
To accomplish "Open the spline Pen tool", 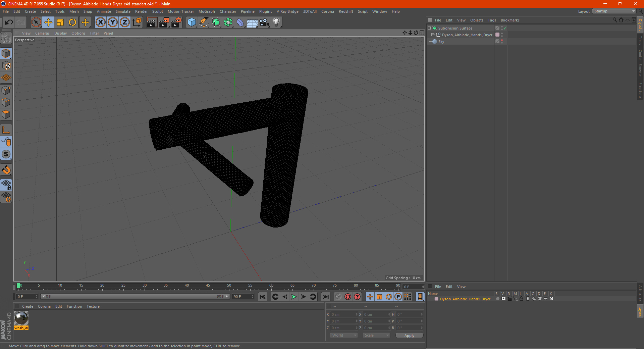I will (x=204, y=22).
